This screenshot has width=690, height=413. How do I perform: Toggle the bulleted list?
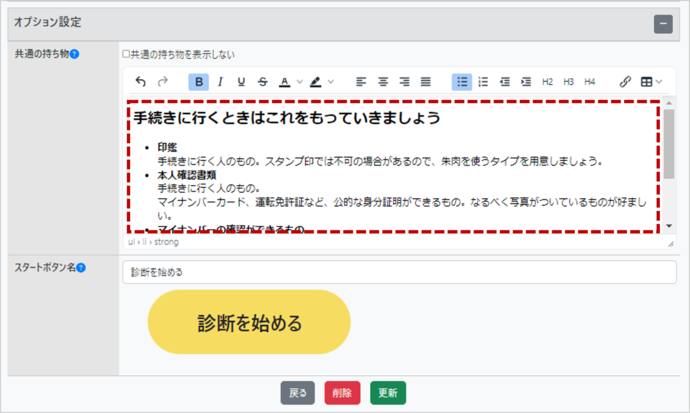point(462,82)
